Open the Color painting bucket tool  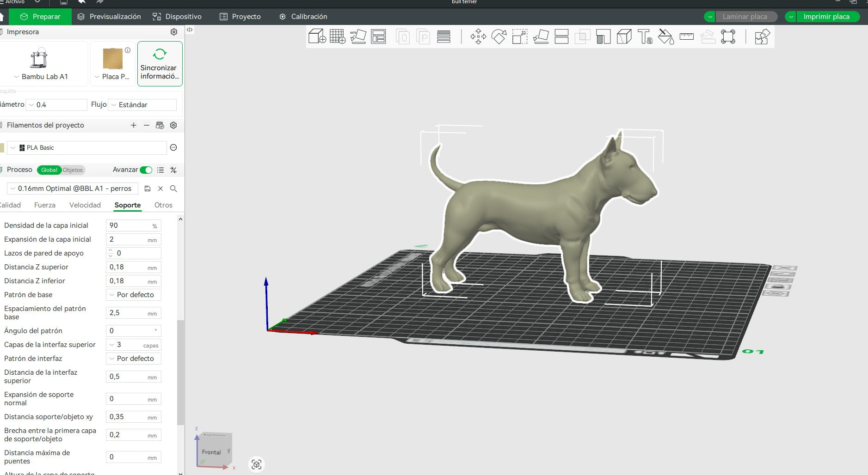(666, 37)
